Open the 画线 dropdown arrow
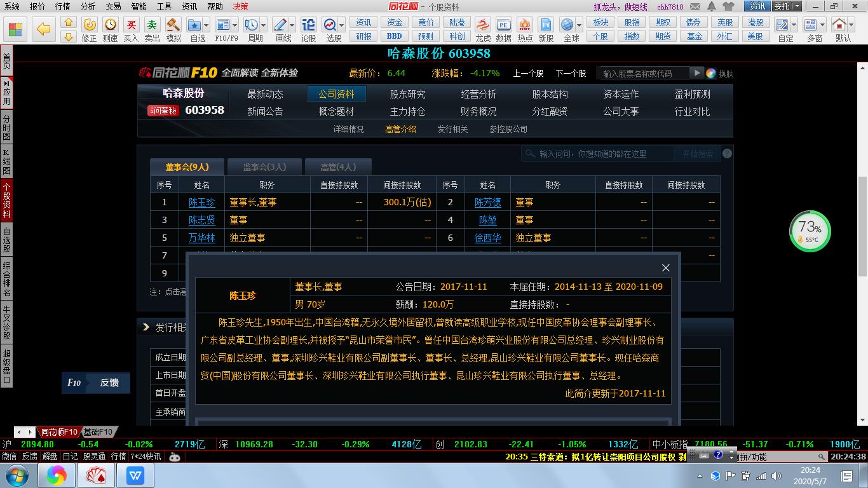 [292, 25]
